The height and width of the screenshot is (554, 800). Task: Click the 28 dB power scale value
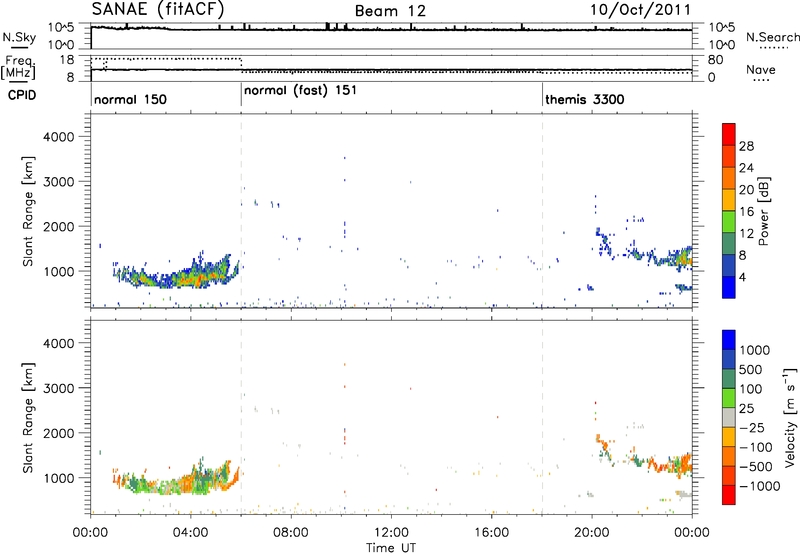746,146
